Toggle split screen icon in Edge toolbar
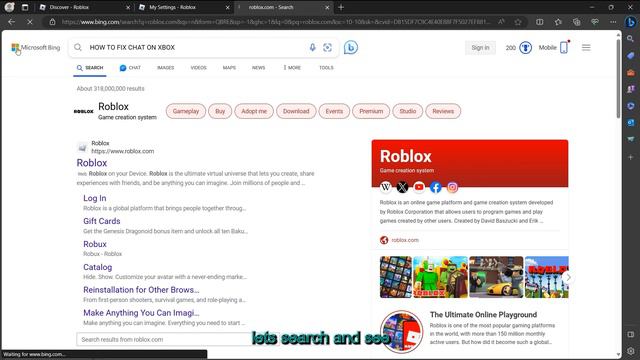This screenshot has width=640, height=360. tap(540, 22)
